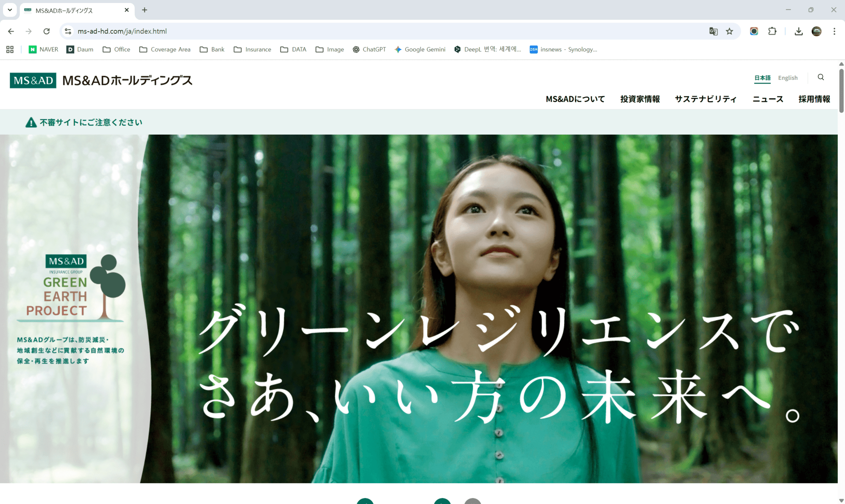This screenshot has width=845, height=504.
Task: Open the site search magnifier icon
Action: click(x=820, y=77)
